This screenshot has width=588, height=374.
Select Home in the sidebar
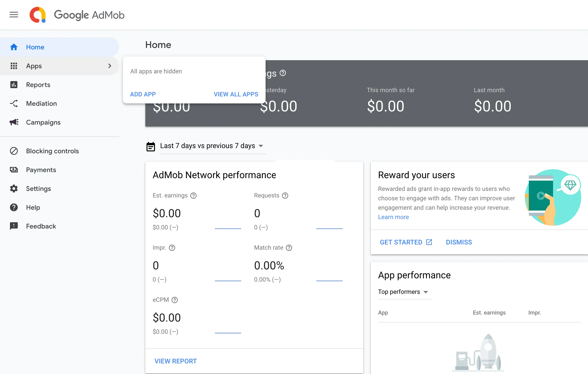(x=35, y=47)
